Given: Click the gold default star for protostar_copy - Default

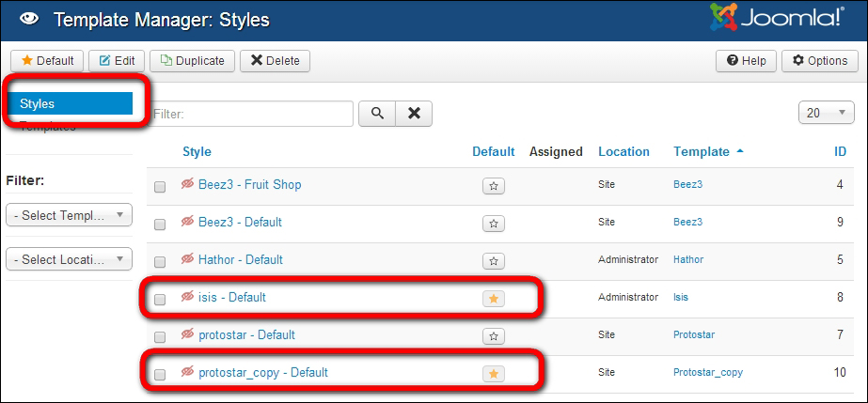Looking at the screenshot, I should pos(494,374).
